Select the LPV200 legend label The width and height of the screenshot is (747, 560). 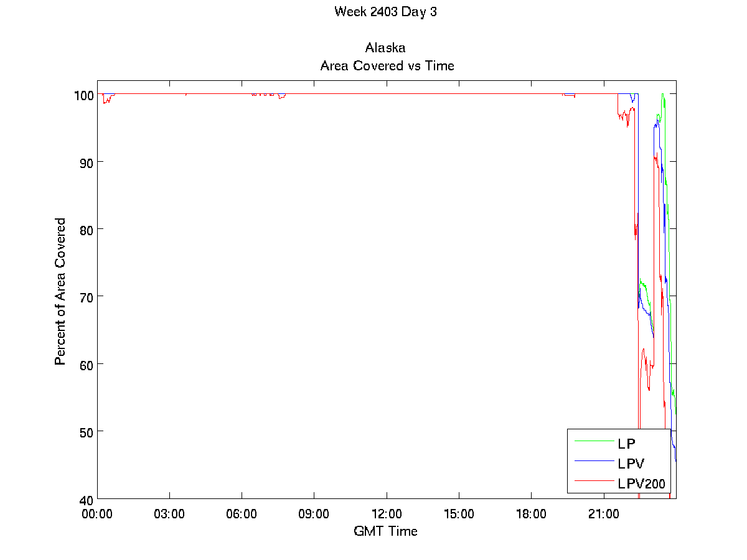point(641,483)
